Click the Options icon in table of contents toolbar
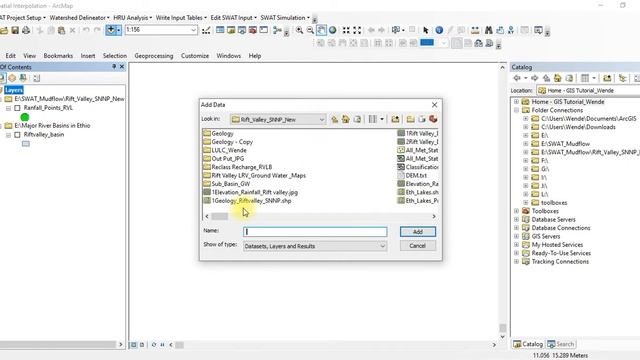640x360 pixels. (36, 78)
